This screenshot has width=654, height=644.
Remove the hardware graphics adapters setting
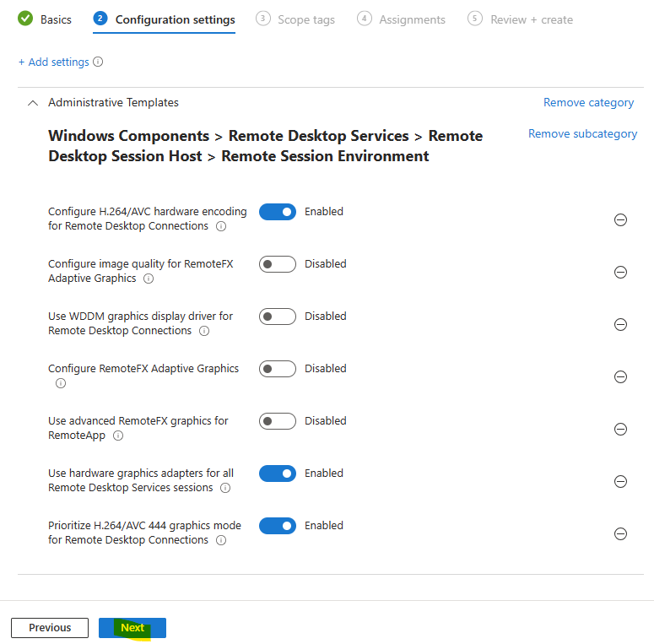[620, 481]
